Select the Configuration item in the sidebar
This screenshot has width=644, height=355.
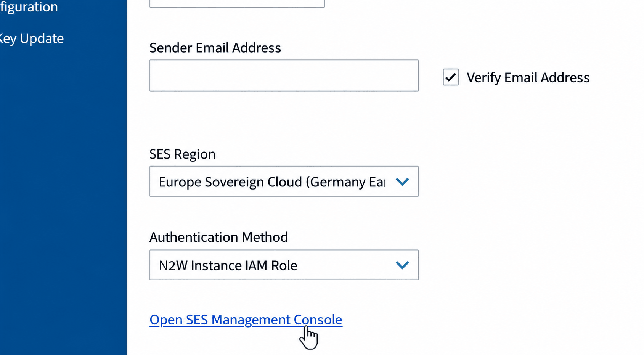click(29, 7)
